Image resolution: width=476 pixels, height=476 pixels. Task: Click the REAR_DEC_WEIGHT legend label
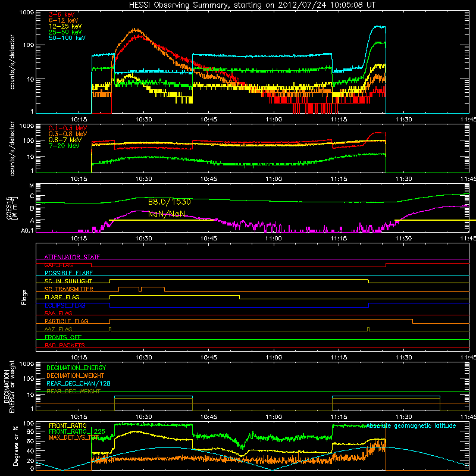73,392
